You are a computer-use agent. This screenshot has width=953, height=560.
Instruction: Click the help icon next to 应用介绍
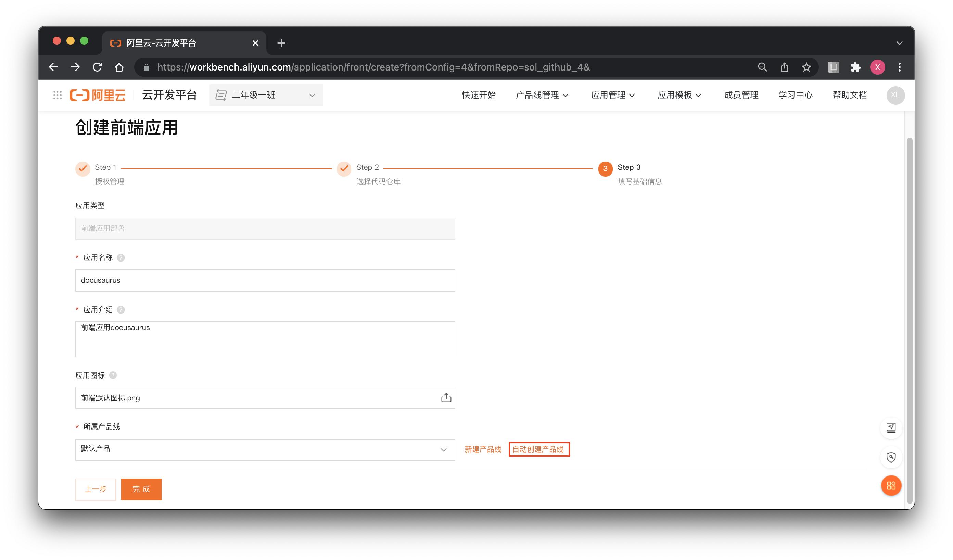[x=121, y=309]
